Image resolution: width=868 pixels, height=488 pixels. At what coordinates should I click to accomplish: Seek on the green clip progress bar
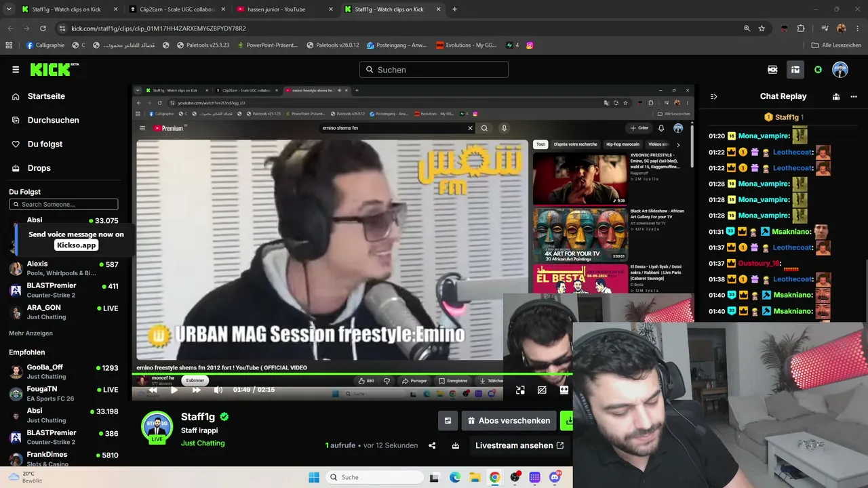352,373
